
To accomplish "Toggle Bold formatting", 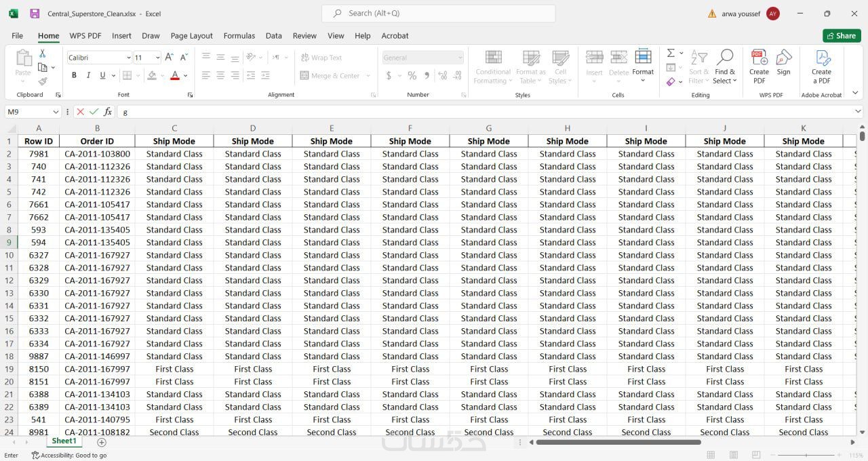I will coord(74,76).
